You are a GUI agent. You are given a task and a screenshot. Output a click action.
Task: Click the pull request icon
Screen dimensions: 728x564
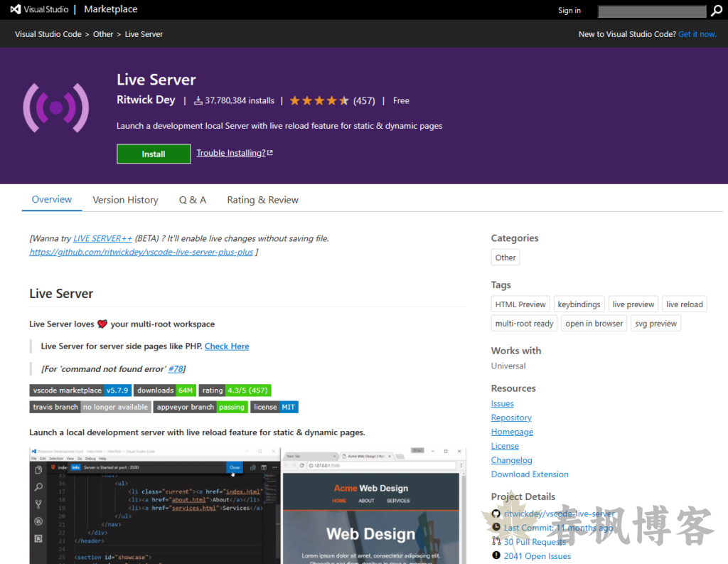click(496, 541)
